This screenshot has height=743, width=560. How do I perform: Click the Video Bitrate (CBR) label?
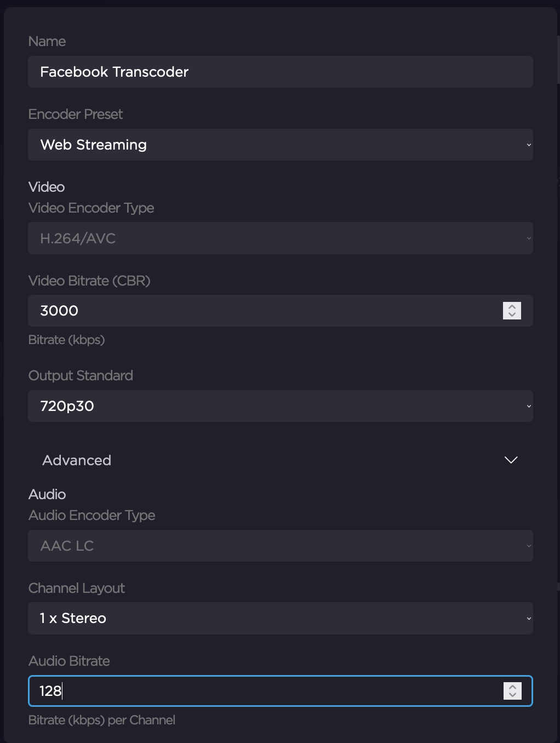pos(89,281)
